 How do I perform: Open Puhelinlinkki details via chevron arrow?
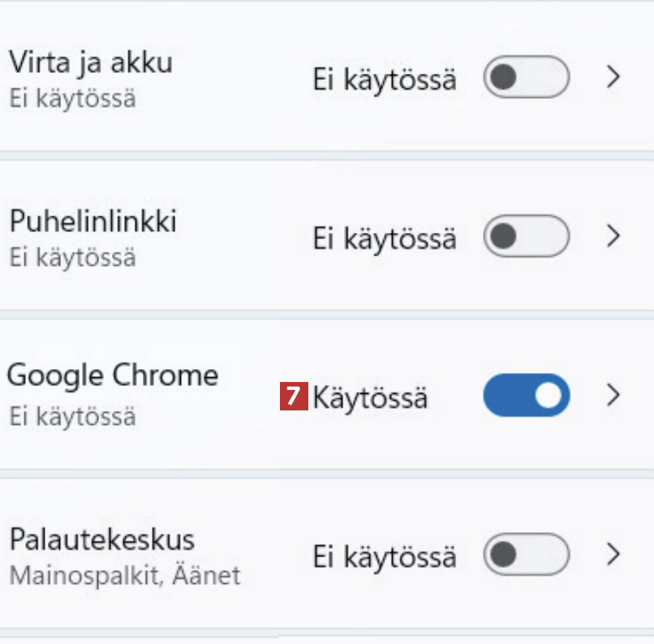[614, 237]
